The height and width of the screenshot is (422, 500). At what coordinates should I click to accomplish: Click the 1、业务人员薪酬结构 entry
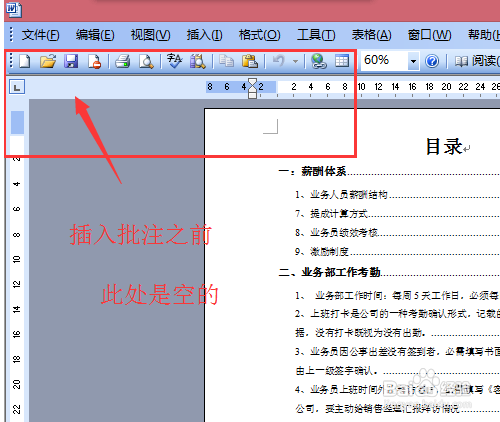(x=341, y=195)
